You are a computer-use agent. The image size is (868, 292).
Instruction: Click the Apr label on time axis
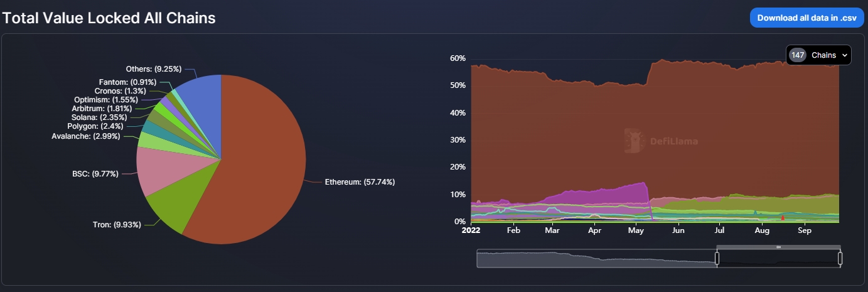594,230
